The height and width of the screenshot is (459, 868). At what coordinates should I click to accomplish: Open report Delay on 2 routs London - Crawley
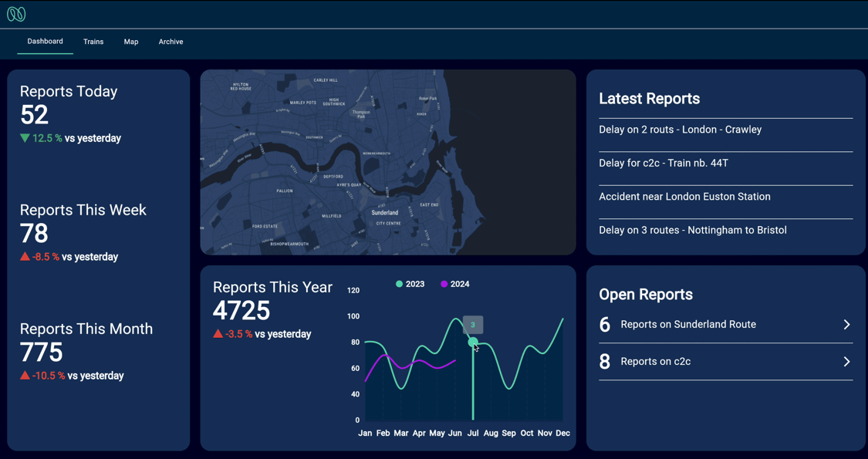tap(680, 130)
